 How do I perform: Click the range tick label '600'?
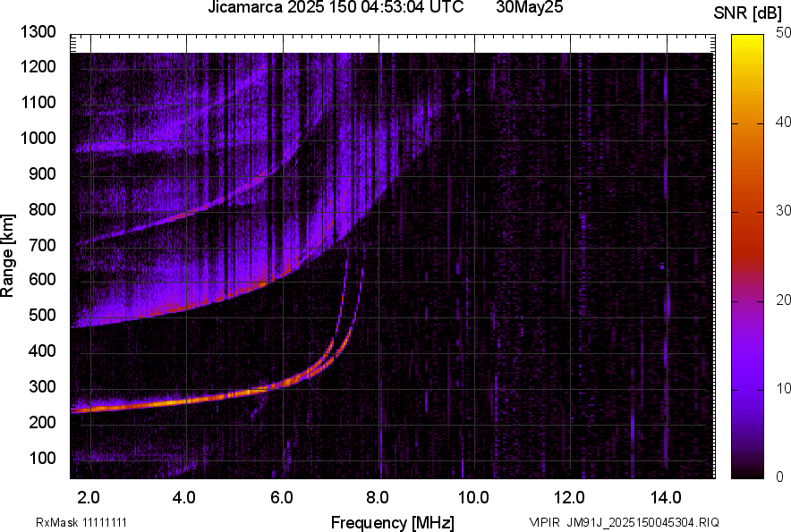[x=42, y=279]
